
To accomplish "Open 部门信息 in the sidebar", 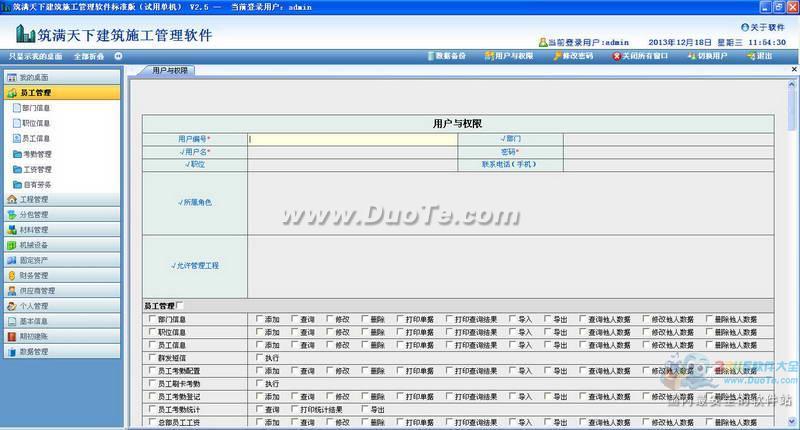I will pyautogui.click(x=35, y=108).
